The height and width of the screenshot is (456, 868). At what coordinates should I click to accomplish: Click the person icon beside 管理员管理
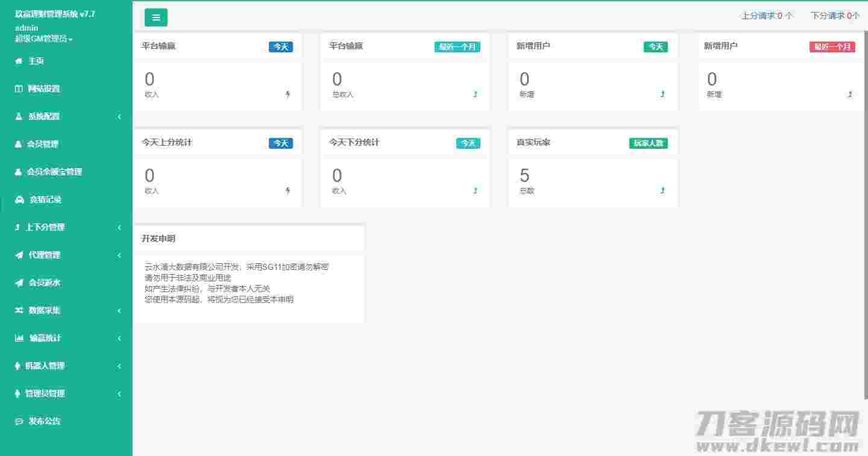pos(17,393)
